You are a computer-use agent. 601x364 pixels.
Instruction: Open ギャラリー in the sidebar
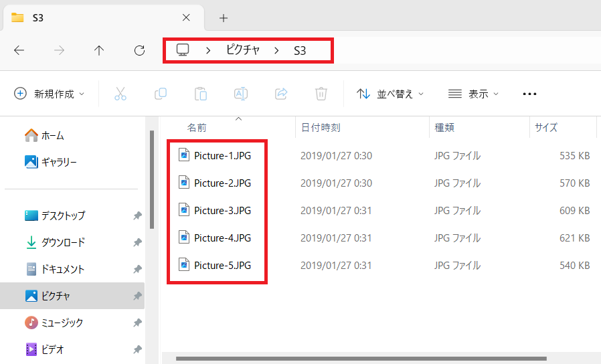point(59,162)
